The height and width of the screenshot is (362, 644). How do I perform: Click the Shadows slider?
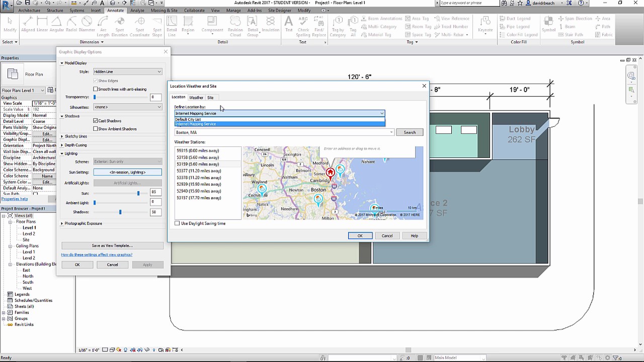click(120, 212)
